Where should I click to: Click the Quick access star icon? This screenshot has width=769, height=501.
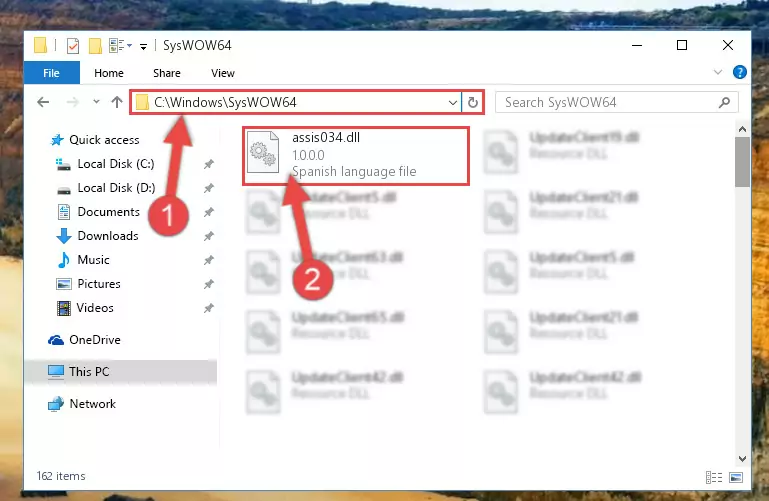(x=57, y=140)
